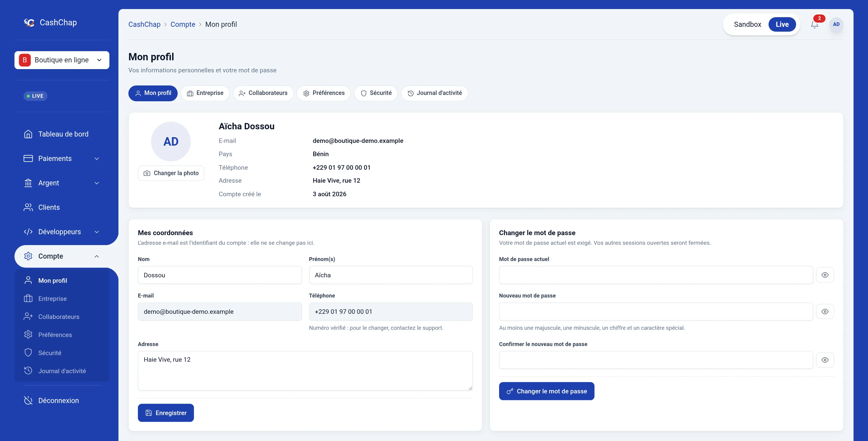
Task: Click the Nom input field
Action: coord(220,275)
